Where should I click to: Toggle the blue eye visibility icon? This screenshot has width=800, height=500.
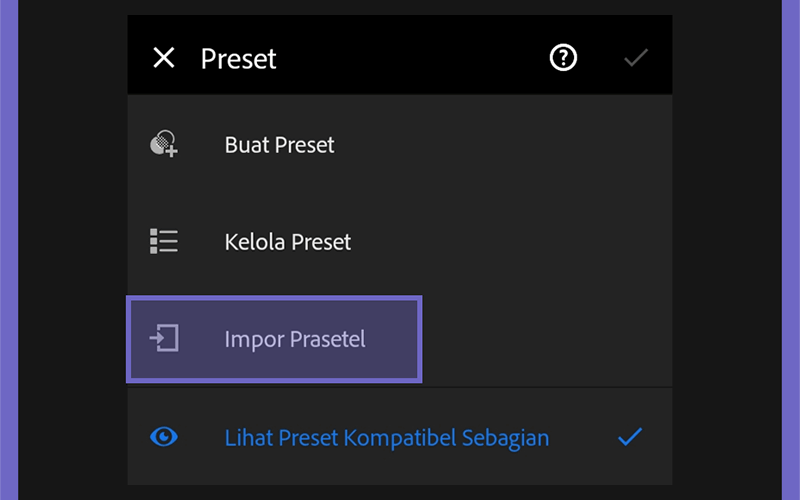(164, 437)
